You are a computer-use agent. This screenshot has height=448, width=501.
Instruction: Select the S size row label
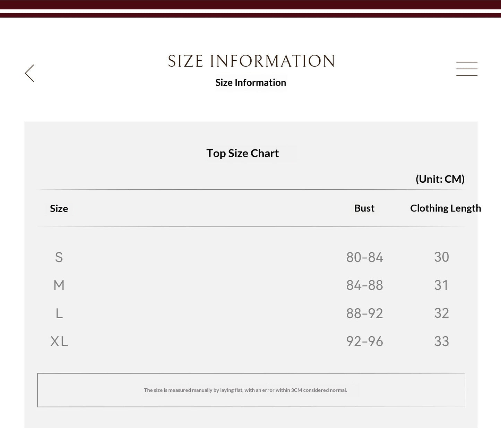click(x=59, y=257)
